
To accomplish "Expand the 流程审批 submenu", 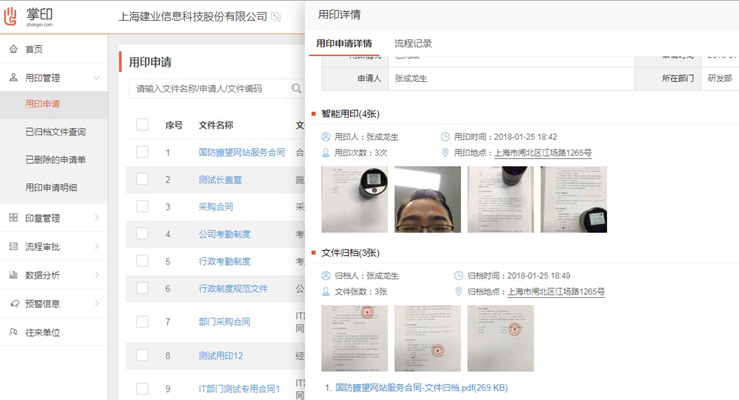I will (x=96, y=246).
